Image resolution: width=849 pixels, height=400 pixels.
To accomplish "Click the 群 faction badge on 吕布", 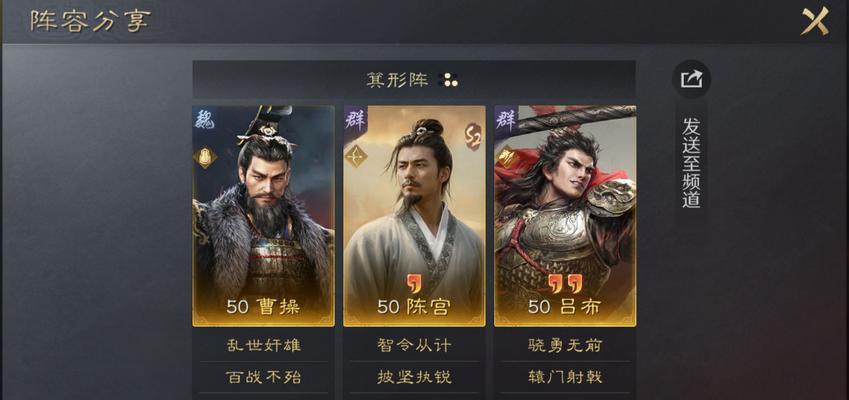I will [x=506, y=119].
